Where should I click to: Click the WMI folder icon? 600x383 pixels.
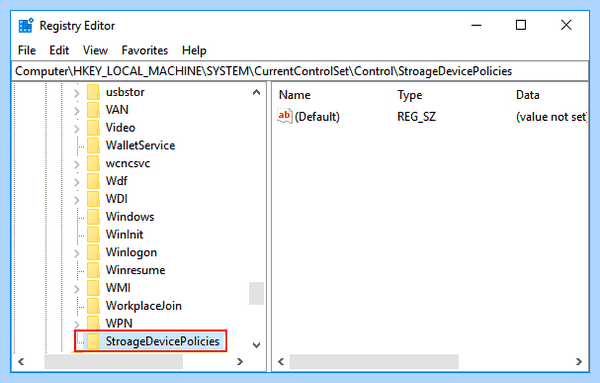click(93, 288)
